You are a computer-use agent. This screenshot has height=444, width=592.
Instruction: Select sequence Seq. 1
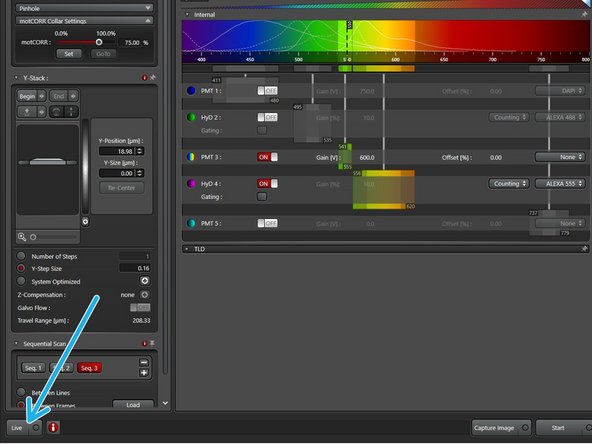click(x=33, y=368)
